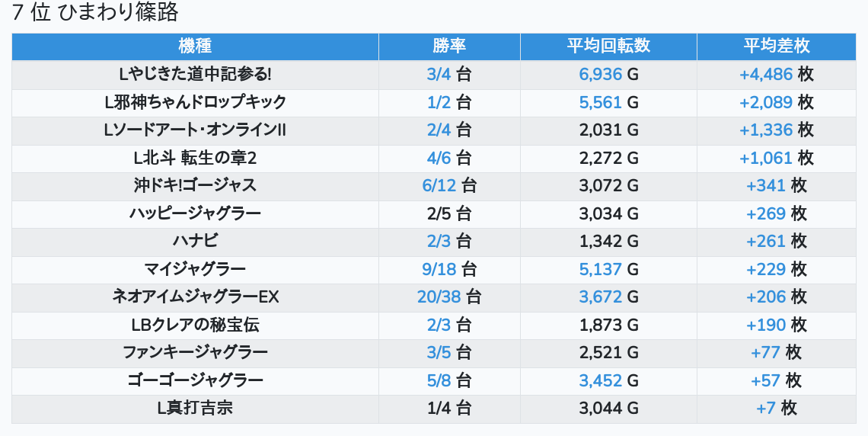
Task: Select the ファンキージャグラー entry
Action: [x=195, y=352]
